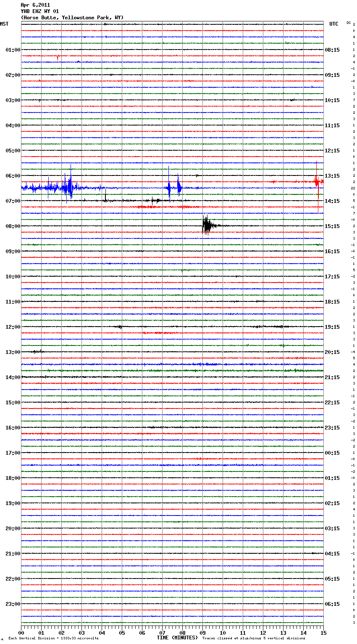This screenshot has width=357, height=644.
Task: Click the '(Horse Butte, Yellowstone Park, WY)' label
Action: pos(72,18)
